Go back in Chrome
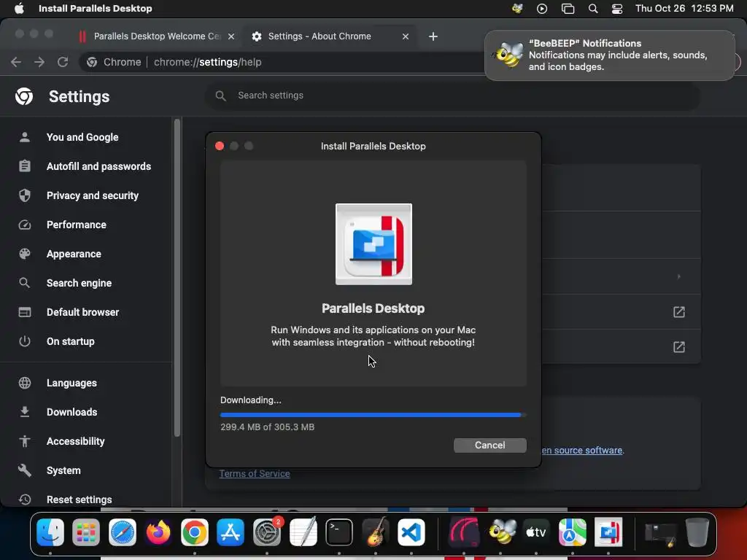Image resolution: width=747 pixels, height=560 pixels. pos(16,62)
